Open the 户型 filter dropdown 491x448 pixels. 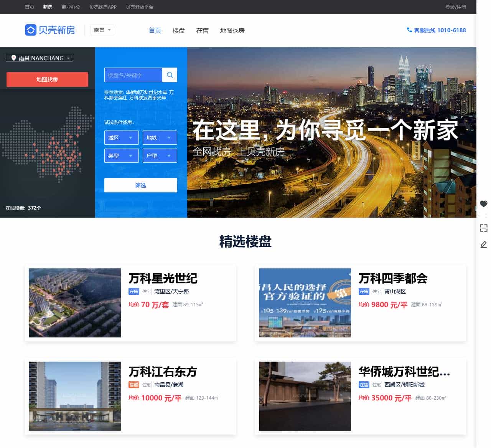[x=160, y=155]
